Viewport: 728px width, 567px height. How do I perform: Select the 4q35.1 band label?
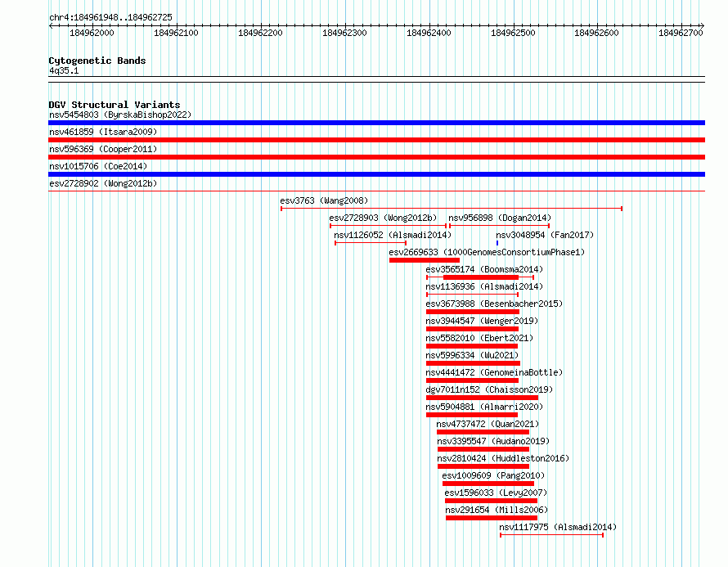point(64,70)
